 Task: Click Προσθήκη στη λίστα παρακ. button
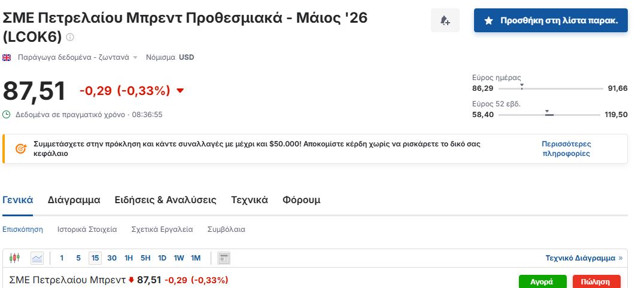pyautogui.click(x=551, y=21)
